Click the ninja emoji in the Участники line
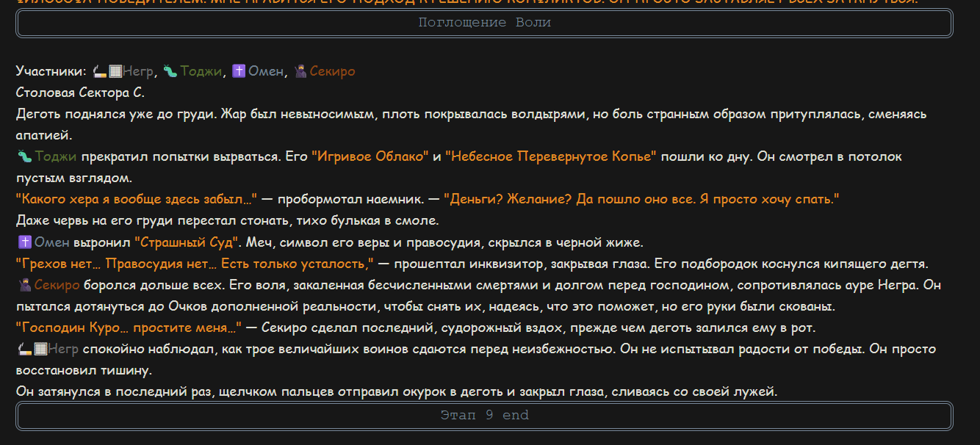 click(300, 71)
